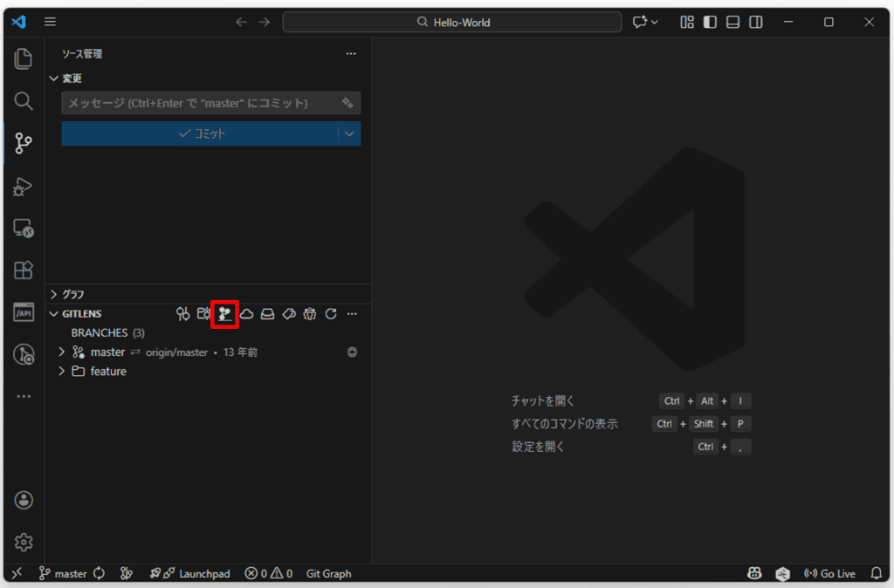This screenshot has height=588, width=894.
Task: Open the cloud remotes icon in GITLENS
Action: click(247, 313)
